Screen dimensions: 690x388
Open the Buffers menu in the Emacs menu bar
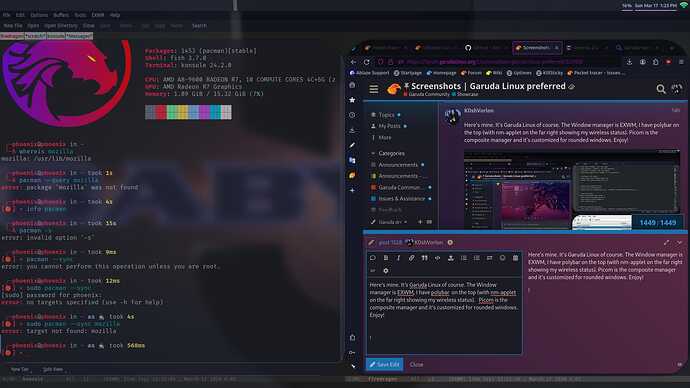click(x=61, y=15)
